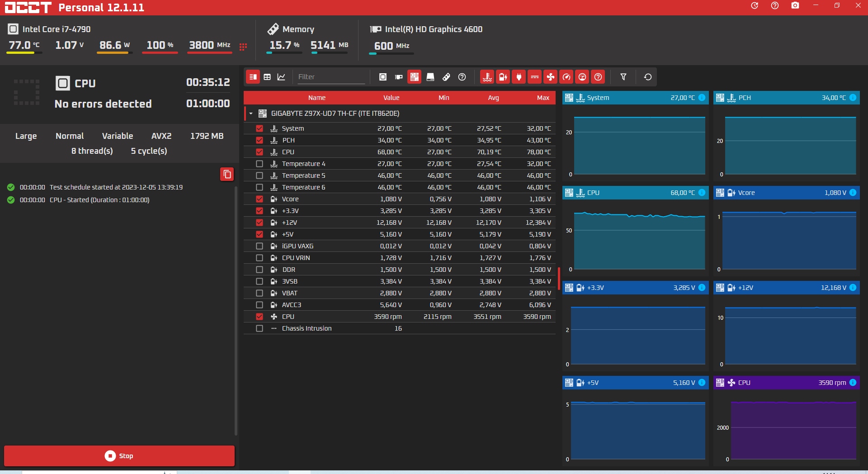This screenshot has height=474, width=868.
Task: Sort table by Value column
Action: click(391, 98)
